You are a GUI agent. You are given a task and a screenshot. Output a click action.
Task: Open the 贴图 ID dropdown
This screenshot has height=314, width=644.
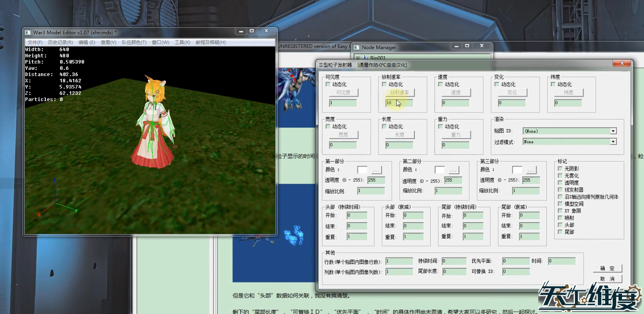[613, 131]
